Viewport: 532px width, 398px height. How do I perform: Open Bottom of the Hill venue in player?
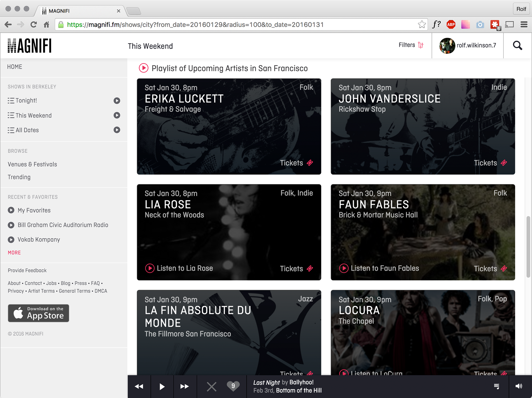click(x=299, y=391)
